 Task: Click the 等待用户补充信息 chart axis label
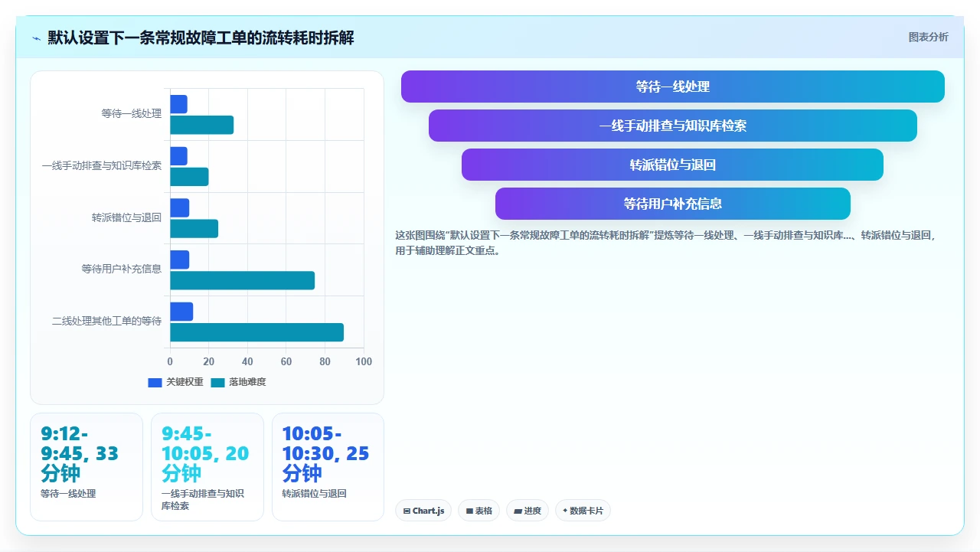[x=122, y=269]
